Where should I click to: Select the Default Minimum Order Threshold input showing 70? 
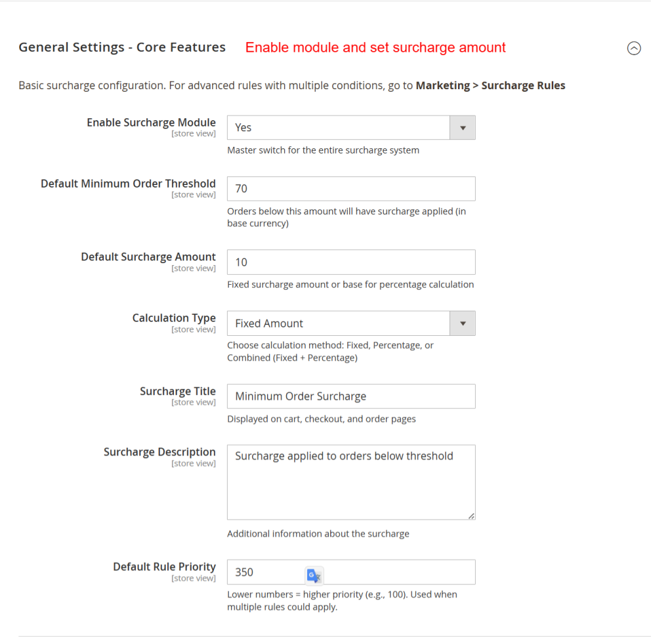(351, 188)
